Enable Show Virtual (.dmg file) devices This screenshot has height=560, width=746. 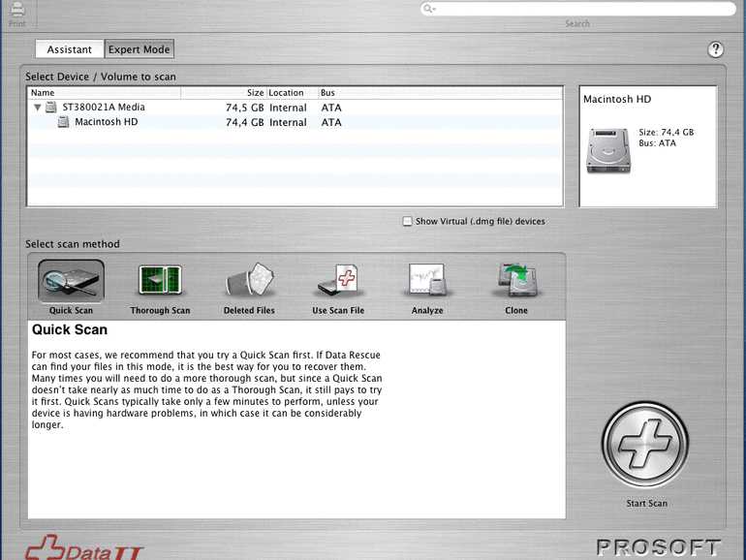click(407, 221)
